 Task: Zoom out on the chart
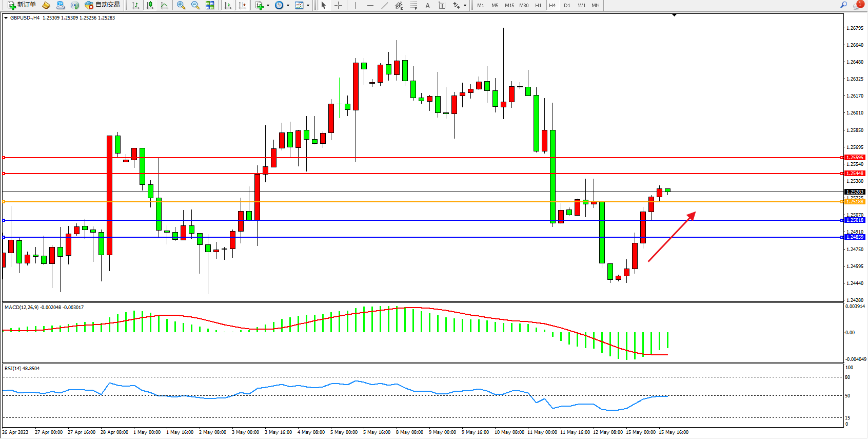tap(195, 5)
